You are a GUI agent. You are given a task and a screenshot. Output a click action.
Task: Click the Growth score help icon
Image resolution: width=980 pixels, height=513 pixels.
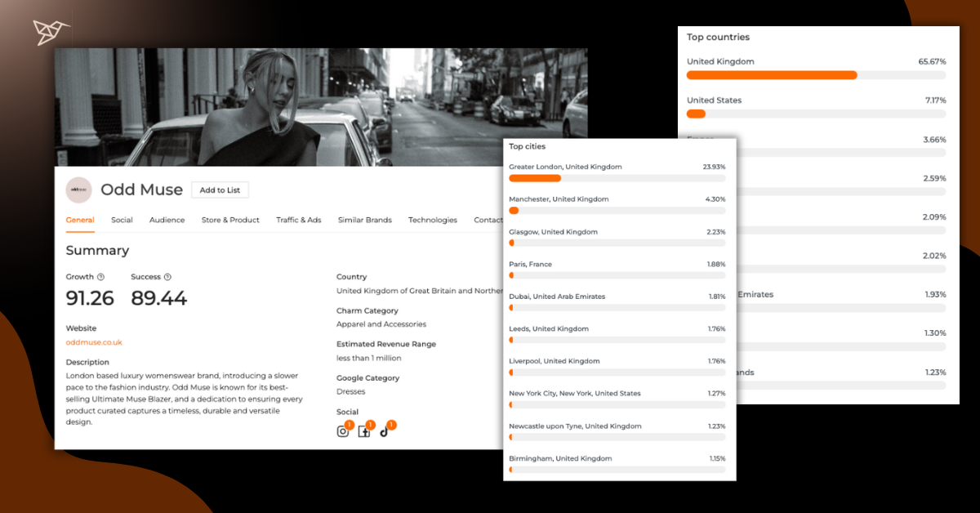click(x=101, y=277)
